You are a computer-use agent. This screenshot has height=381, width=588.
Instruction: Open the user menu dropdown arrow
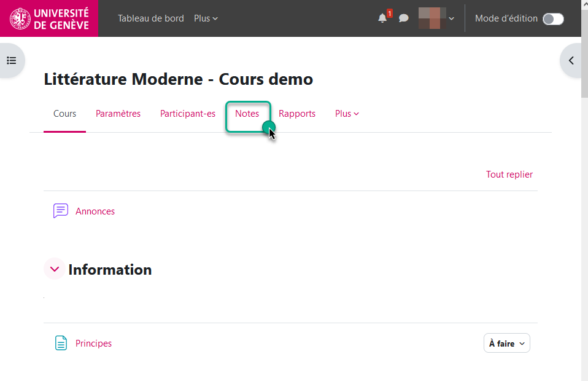pyautogui.click(x=452, y=18)
